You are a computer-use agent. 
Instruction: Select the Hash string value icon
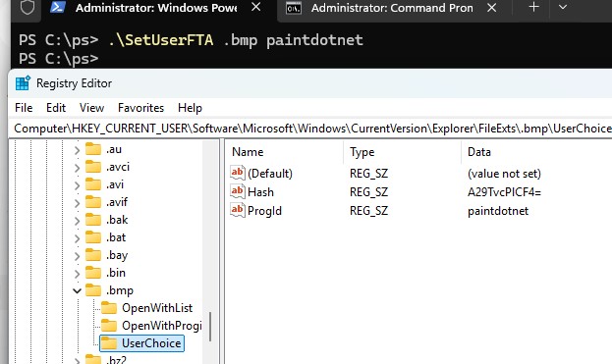pyautogui.click(x=238, y=191)
